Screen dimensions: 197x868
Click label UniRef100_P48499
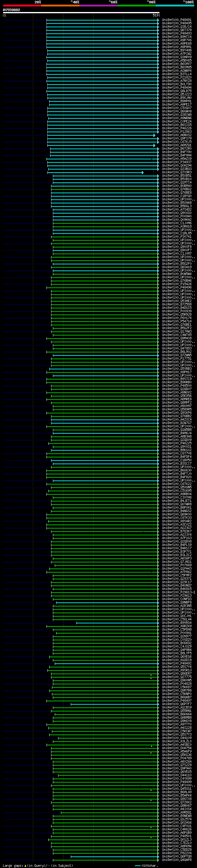(x=176, y=782)
